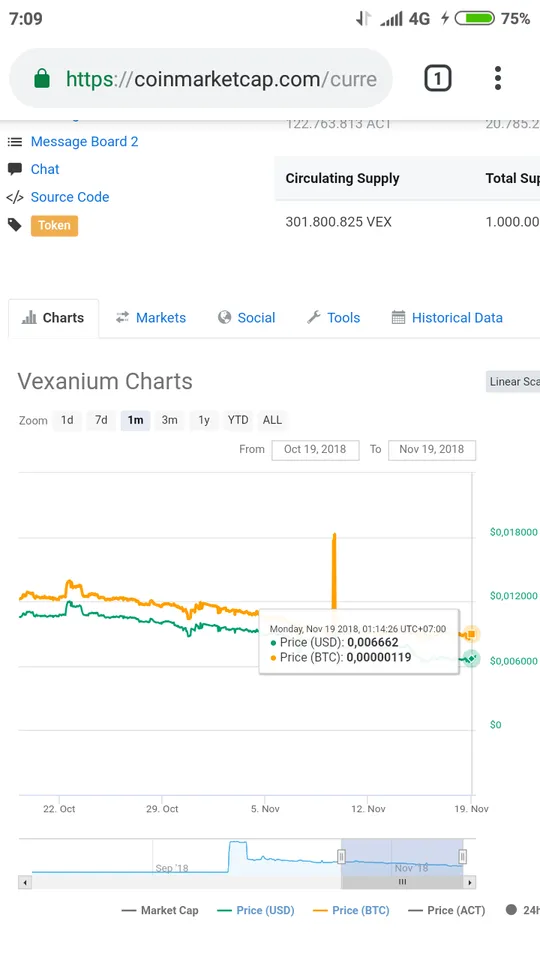Click the Source Code brackets icon

coord(15,197)
